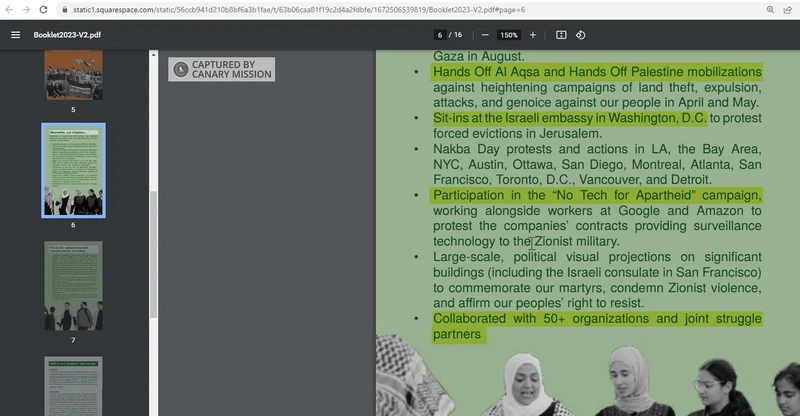Click the page number input field
The image size is (800, 416).
439,35
